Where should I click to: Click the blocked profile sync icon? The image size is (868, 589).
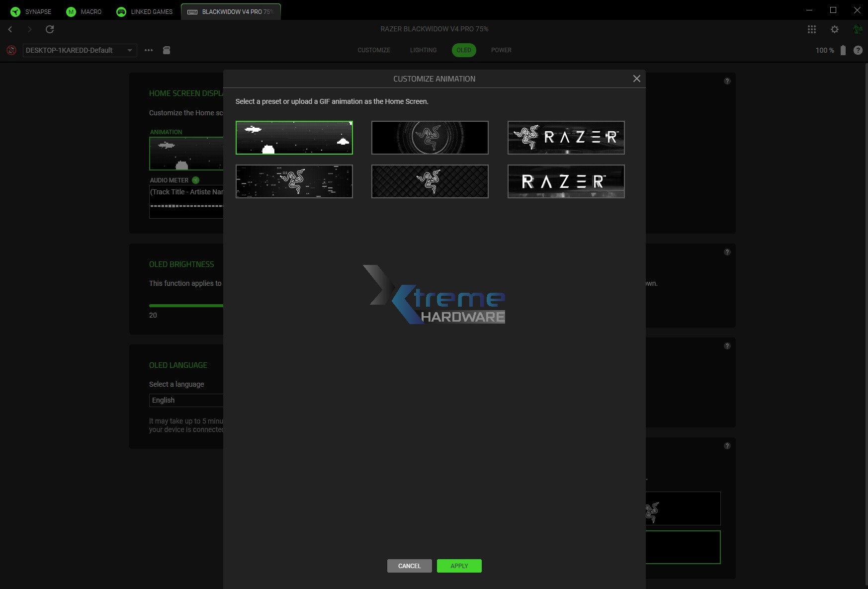point(11,50)
